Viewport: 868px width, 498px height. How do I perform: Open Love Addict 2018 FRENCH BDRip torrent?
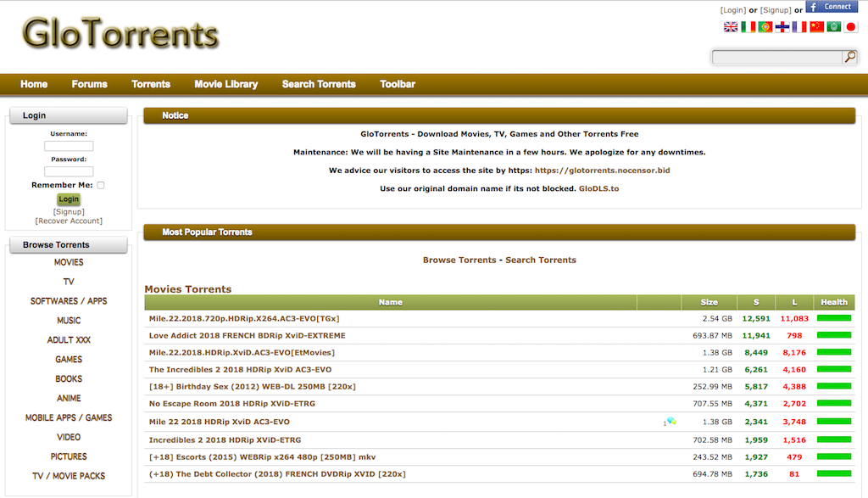click(x=247, y=336)
